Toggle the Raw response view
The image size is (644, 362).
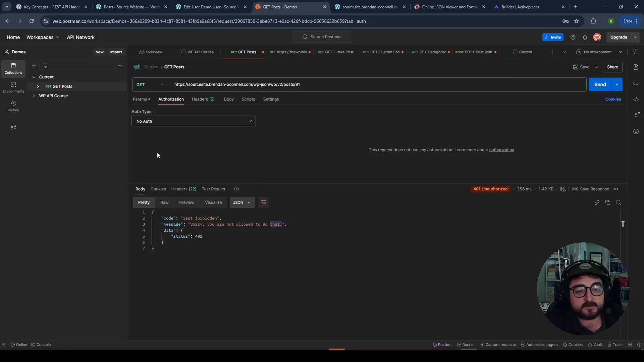click(x=164, y=202)
